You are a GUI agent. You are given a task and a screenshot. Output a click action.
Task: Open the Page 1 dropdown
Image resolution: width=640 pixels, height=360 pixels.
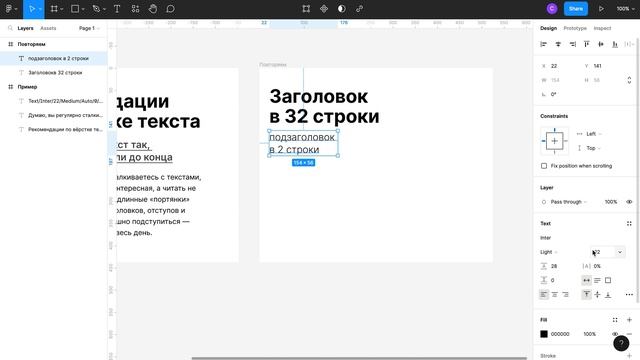[x=89, y=28]
